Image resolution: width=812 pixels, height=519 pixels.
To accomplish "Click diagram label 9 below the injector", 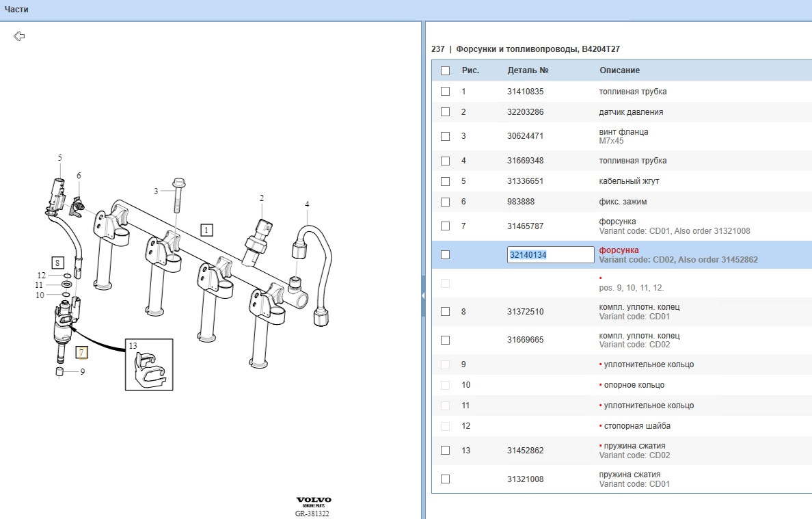I will (82, 371).
